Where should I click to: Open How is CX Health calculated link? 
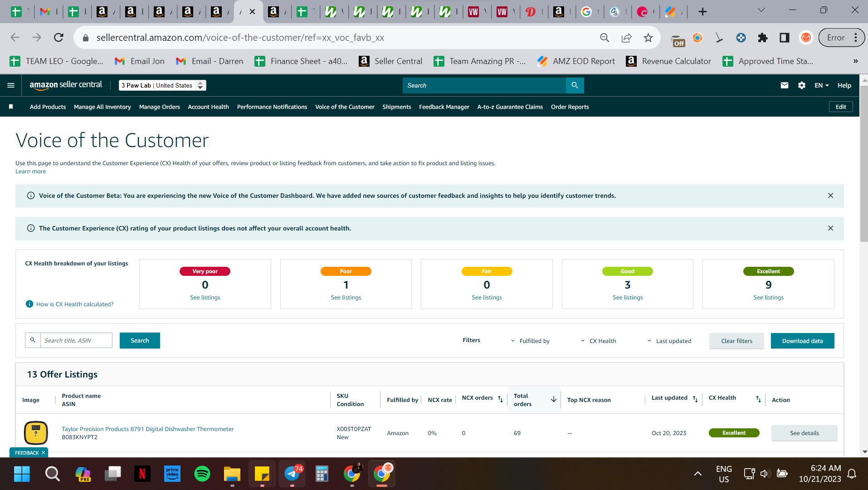[x=75, y=304]
